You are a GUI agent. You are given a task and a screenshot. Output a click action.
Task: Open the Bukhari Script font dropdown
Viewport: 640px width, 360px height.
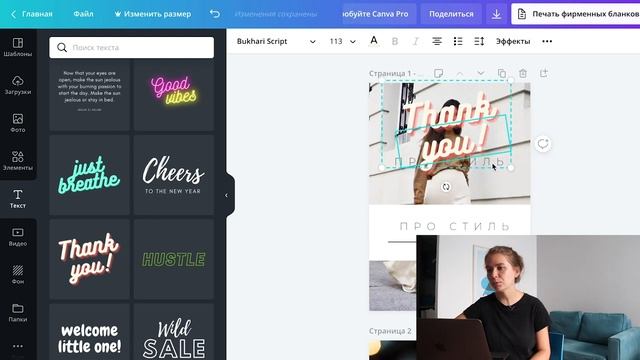pyautogui.click(x=276, y=41)
